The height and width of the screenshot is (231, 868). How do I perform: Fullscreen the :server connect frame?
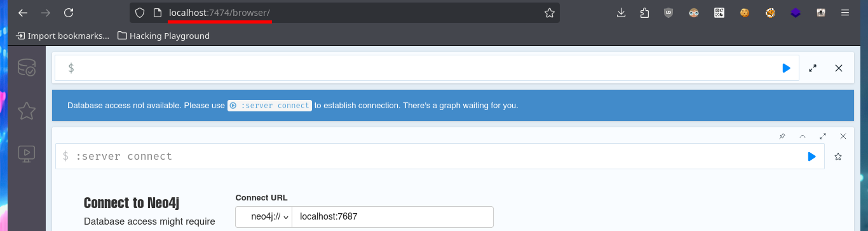click(x=823, y=136)
